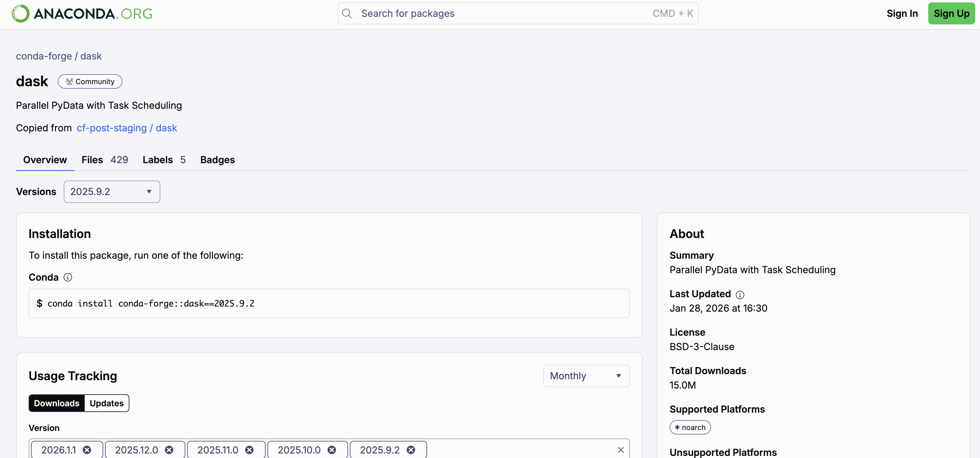This screenshot has height=458, width=980.
Task: Click the search magnifier icon
Action: click(347, 13)
